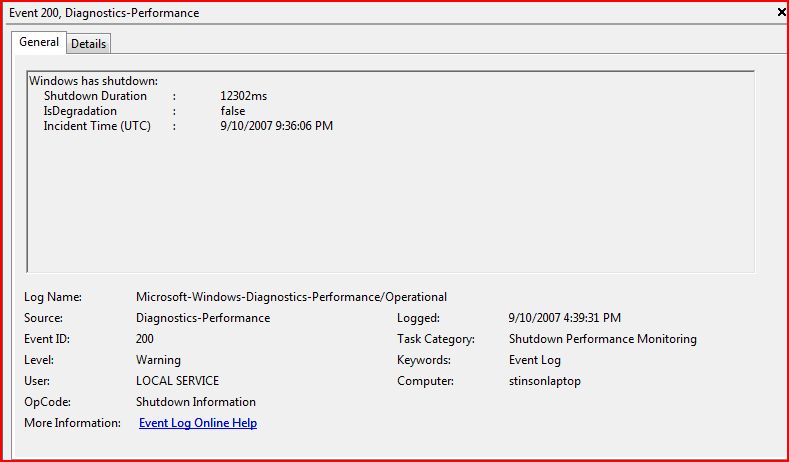Click the Keywords value Event Log
The height and width of the screenshot is (462, 789).
click(x=535, y=360)
